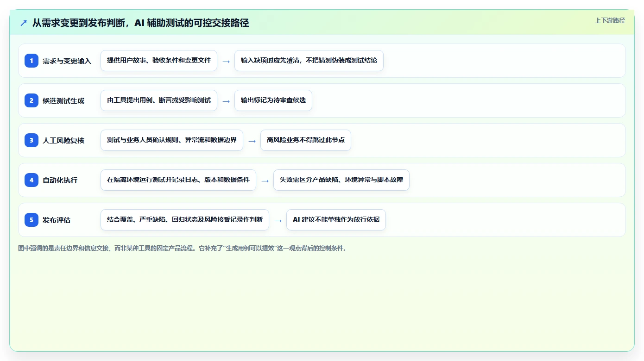This screenshot has width=644, height=361.
Task: Click the box 由工具提出用例、断言或受影响测试
Action: click(x=159, y=100)
